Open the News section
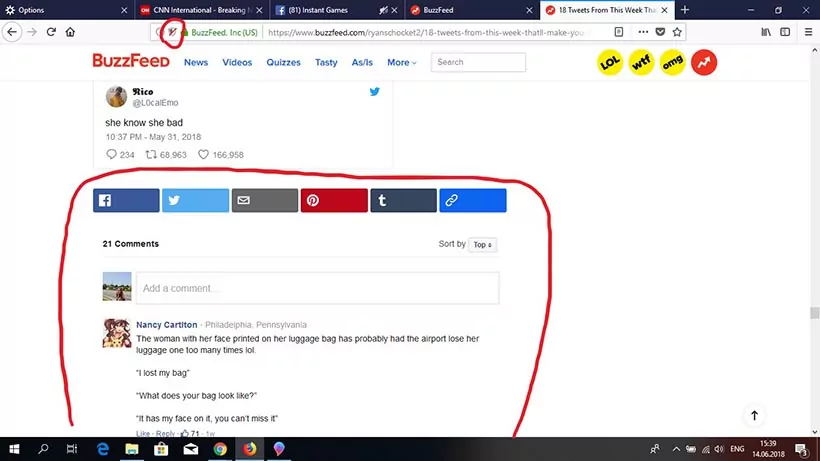820x461 pixels. (196, 62)
